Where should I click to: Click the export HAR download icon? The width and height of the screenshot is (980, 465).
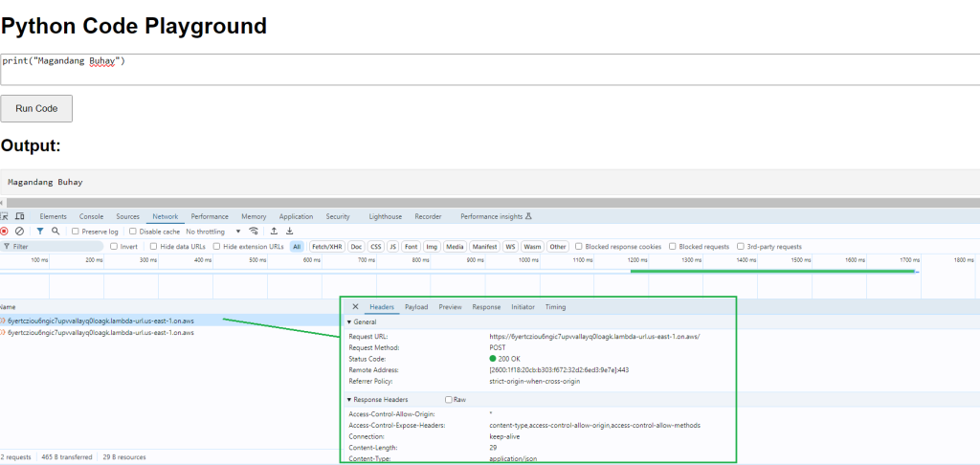(x=289, y=232)
